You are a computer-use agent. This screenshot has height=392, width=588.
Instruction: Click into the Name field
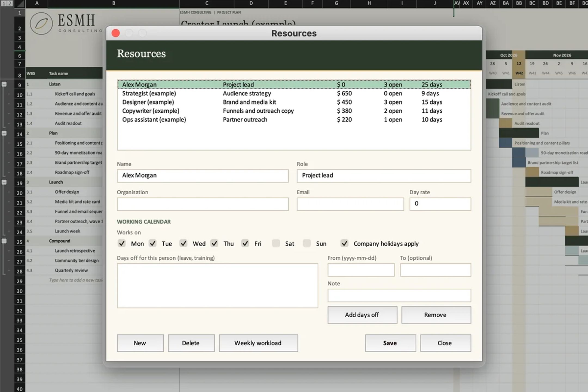tap(203, 176)
